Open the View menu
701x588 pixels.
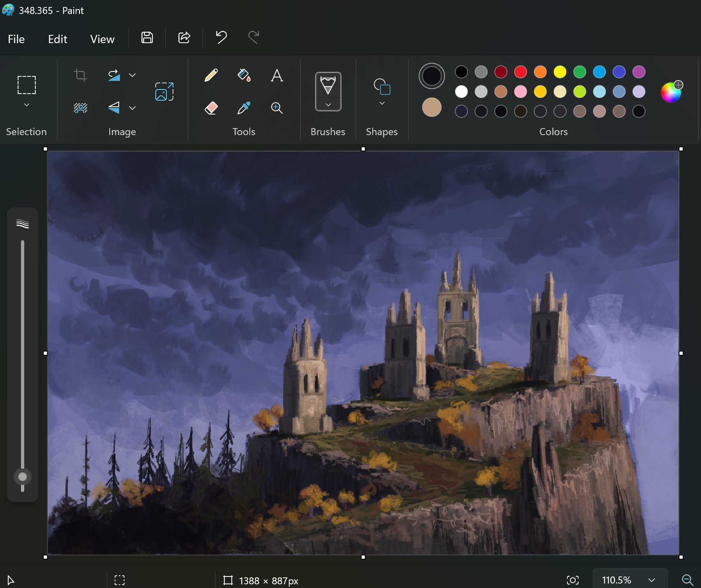[x=102, y=39]
